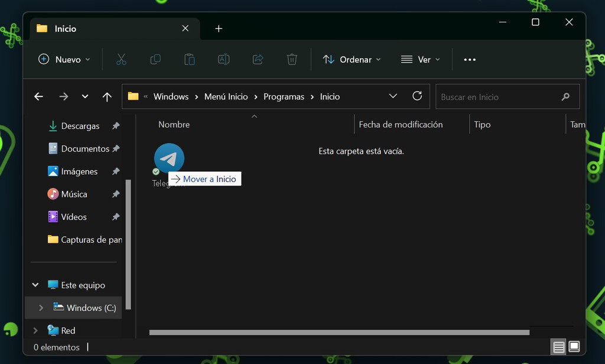Expand the Windows (C:) drive tree
The width and height of the screenshot is (605, 364).
coord(41,308)
